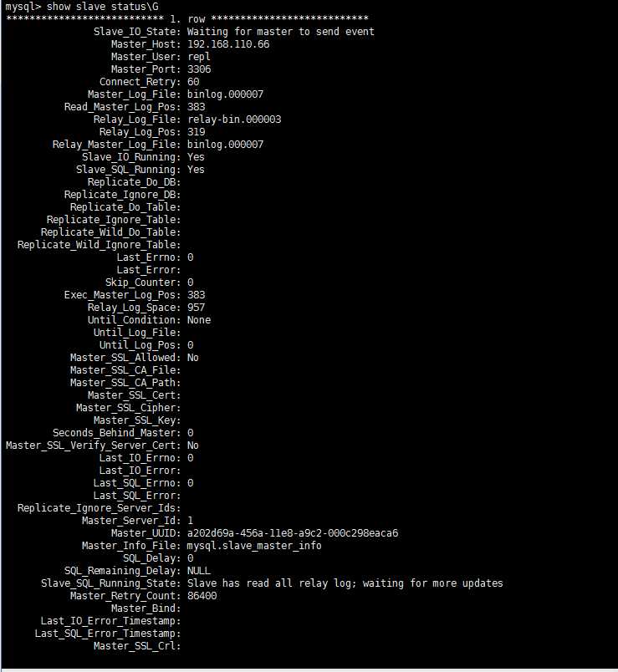Viewport: 618px width, 672px height.
Task: Click the Seconds_Behind_Master label
Action: [x=116, y=433]
